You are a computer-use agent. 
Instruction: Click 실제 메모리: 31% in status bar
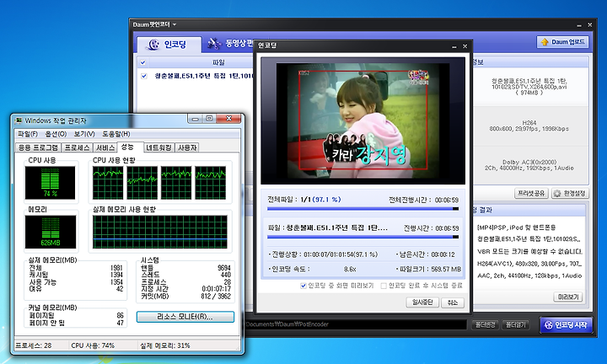click(164, 345)
